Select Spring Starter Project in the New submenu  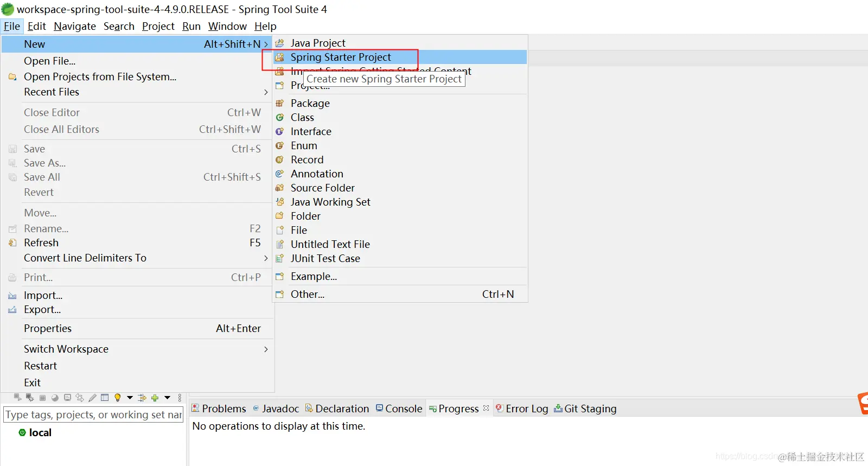tap(400, 57)
